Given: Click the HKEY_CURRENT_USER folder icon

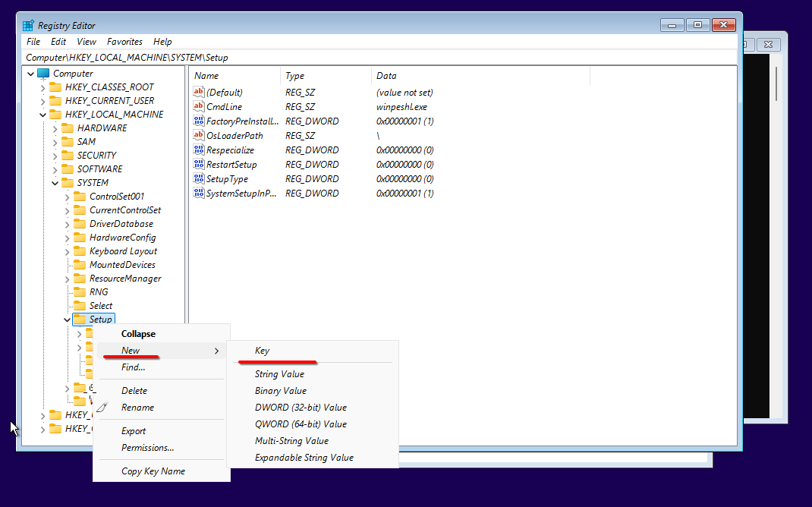Looking at the screenshot, I should click(x=55, y=100).
